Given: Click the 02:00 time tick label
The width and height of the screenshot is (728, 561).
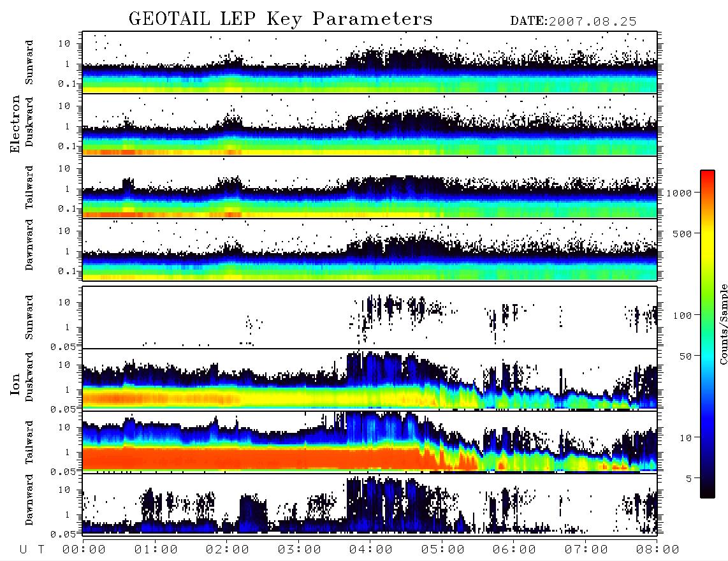Looking at the screenshot, I should click(228, 550).
